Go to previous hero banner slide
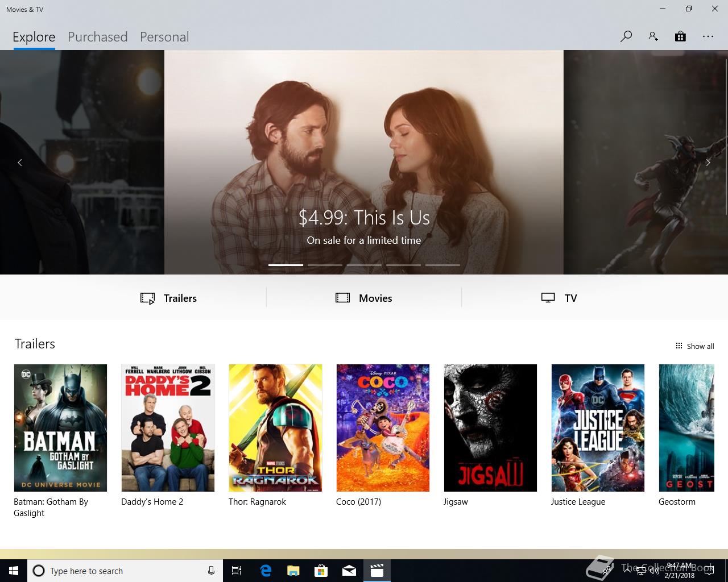The image size is (728, 582). [20, 163]
